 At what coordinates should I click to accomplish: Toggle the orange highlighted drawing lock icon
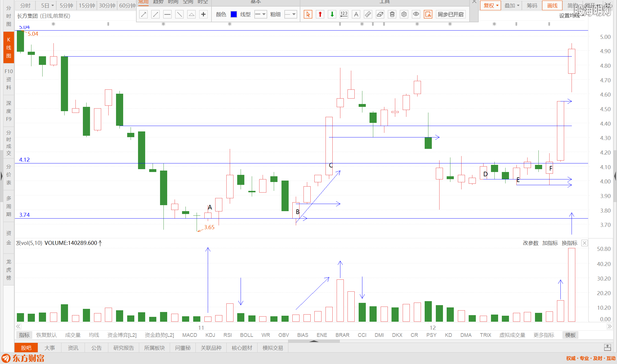click(428, 14)
